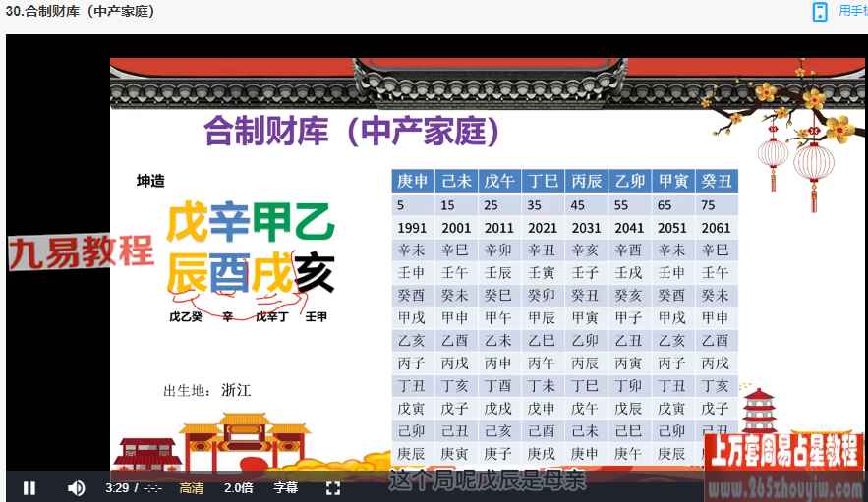Image resolution: width=868 pixels, height=502 pixels.
Task: Click the lesson title 30.合制财库
Action: click(80, 12)
